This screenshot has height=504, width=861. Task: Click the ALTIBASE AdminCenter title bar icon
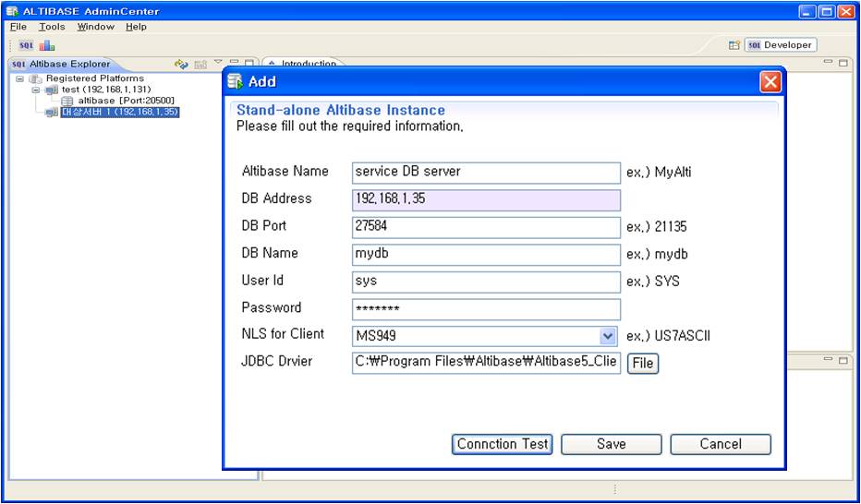point(13,11)
